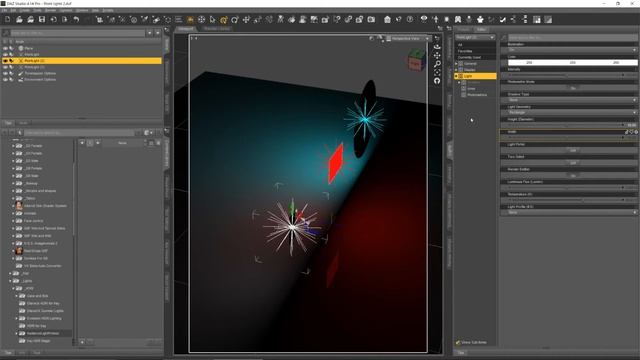Toggle the Show Sub Items checkbox
Image resolution: width=640 pixels, height=360 pixels.
(x=458, y=342)
